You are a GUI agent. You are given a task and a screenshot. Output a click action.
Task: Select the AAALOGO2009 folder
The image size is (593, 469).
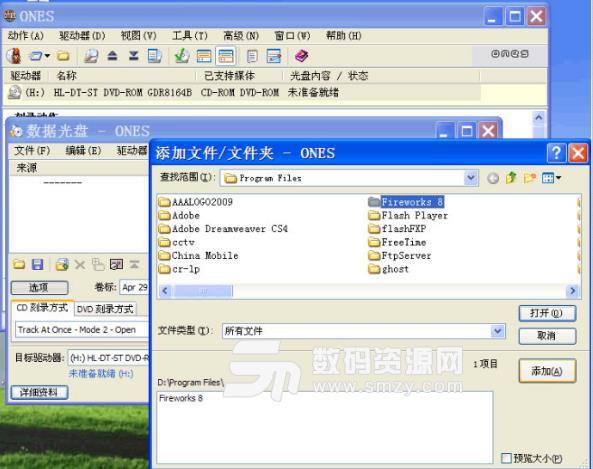pyautogui.click(x=196, y=202)
